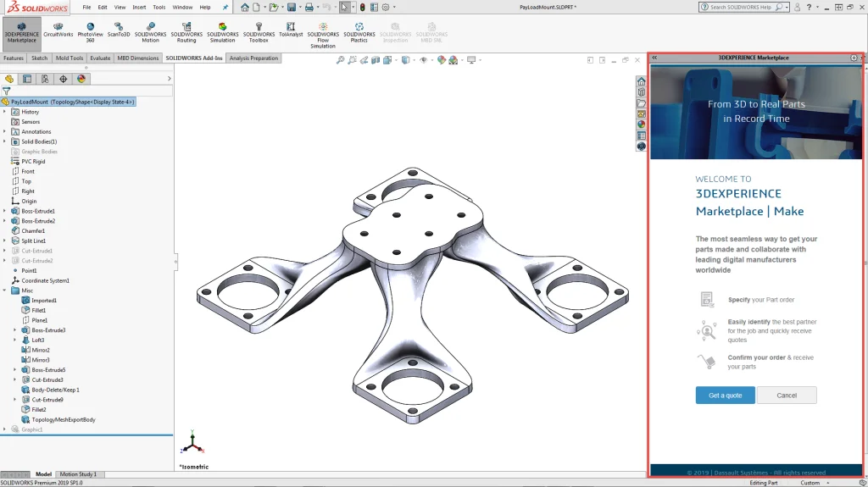Enable SOLIDWORKS Routing add-in
868x487 pixels.
(186, 33)
